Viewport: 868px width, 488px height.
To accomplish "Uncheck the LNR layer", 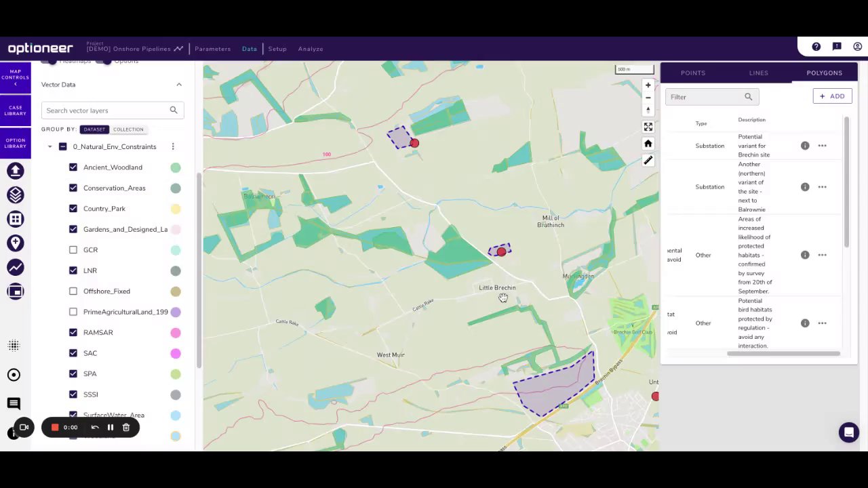I will coord(73,270).
